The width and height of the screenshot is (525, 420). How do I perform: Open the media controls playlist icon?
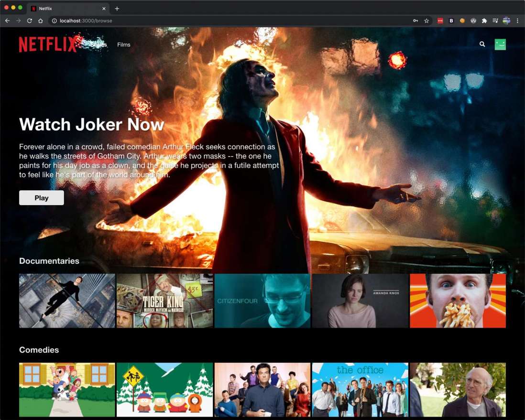[x=495, y=21]
